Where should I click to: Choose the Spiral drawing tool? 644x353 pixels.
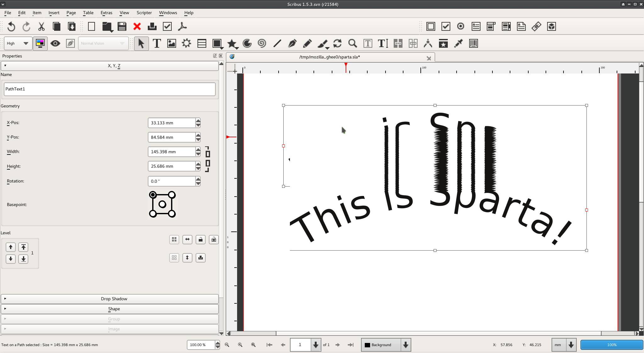[x=262, y=43]
